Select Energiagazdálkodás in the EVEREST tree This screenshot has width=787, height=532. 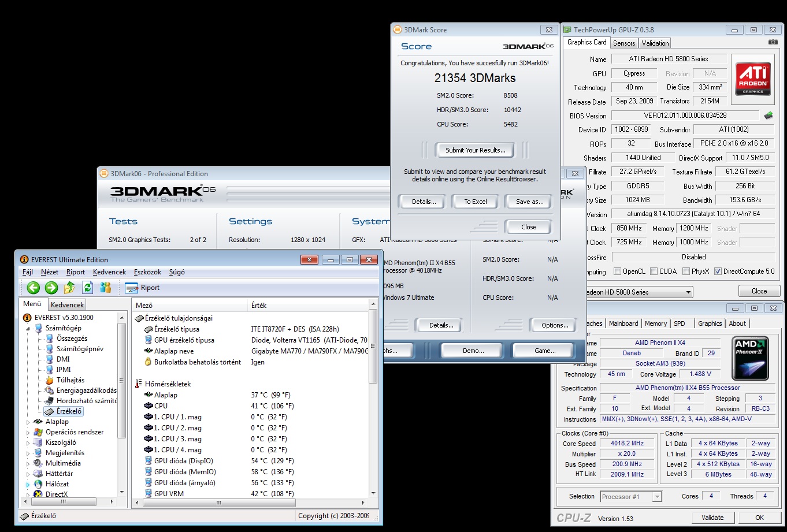tap(81, 390)
